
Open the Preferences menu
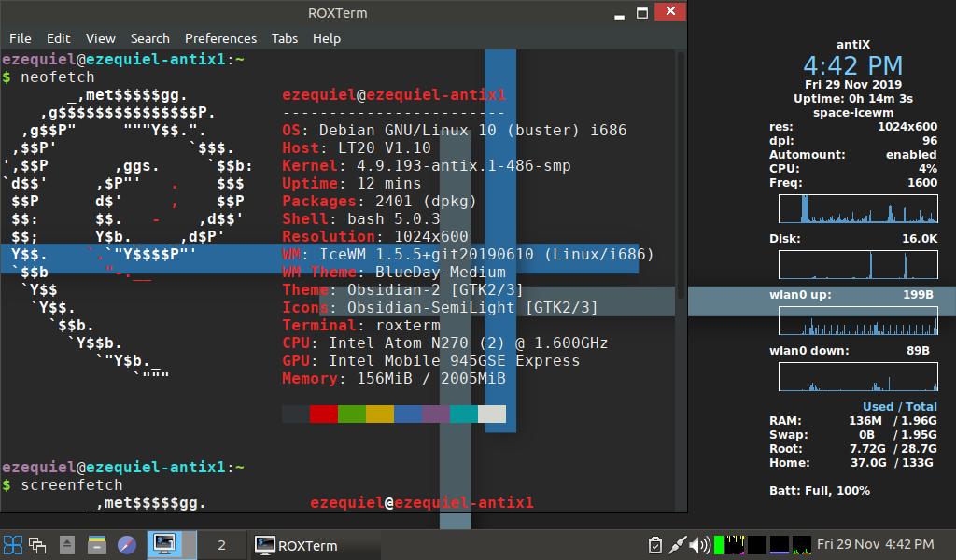pyautogui.click(x=220, y=38)
